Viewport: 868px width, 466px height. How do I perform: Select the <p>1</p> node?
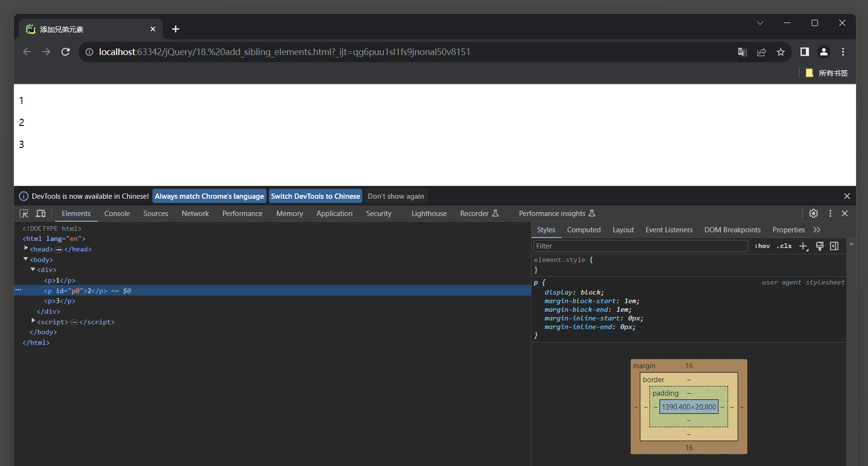pos(60,281)
